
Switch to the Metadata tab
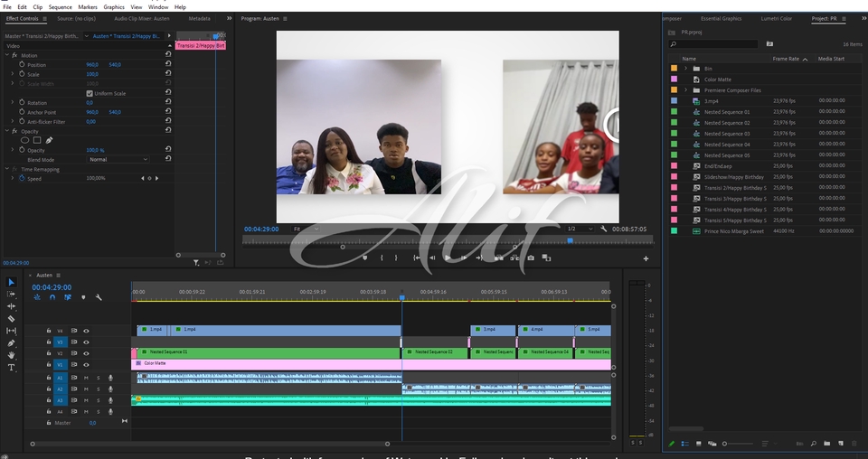pyautogui.click(x=199, y=18)
